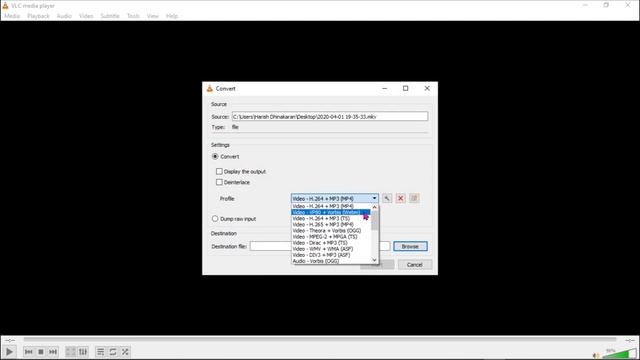
Task: Open the View menu
Action: click(x=153, y=16)
